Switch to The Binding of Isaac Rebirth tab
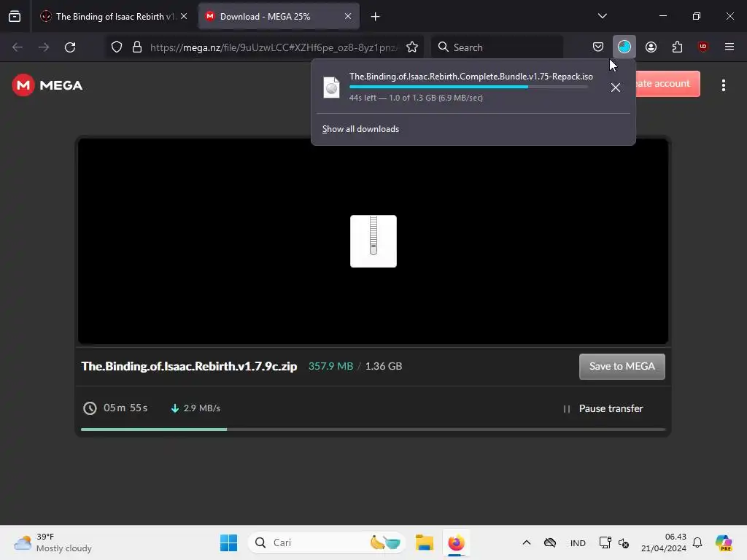The width and height of the screenshot is (747, 560). 115,16
